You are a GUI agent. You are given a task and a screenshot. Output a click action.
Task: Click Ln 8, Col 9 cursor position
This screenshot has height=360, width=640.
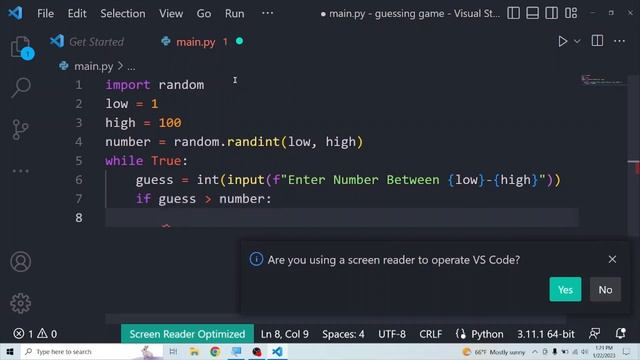coord(284,334)
